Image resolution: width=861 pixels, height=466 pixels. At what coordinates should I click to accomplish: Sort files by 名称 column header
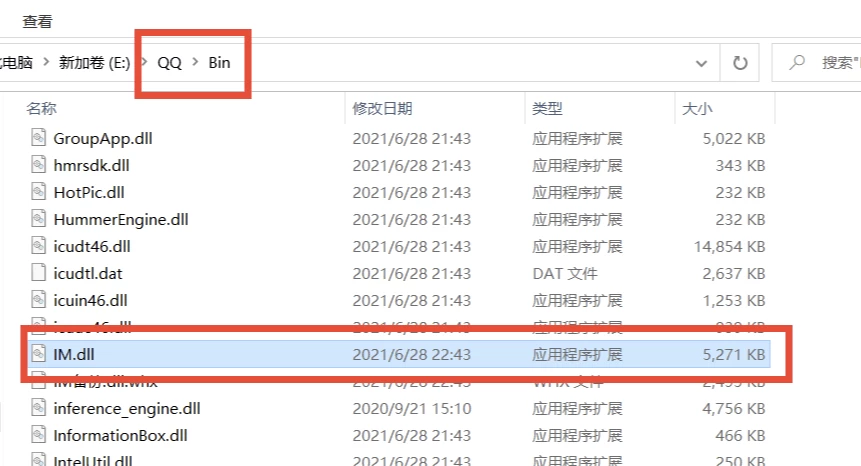pos(41,108)
